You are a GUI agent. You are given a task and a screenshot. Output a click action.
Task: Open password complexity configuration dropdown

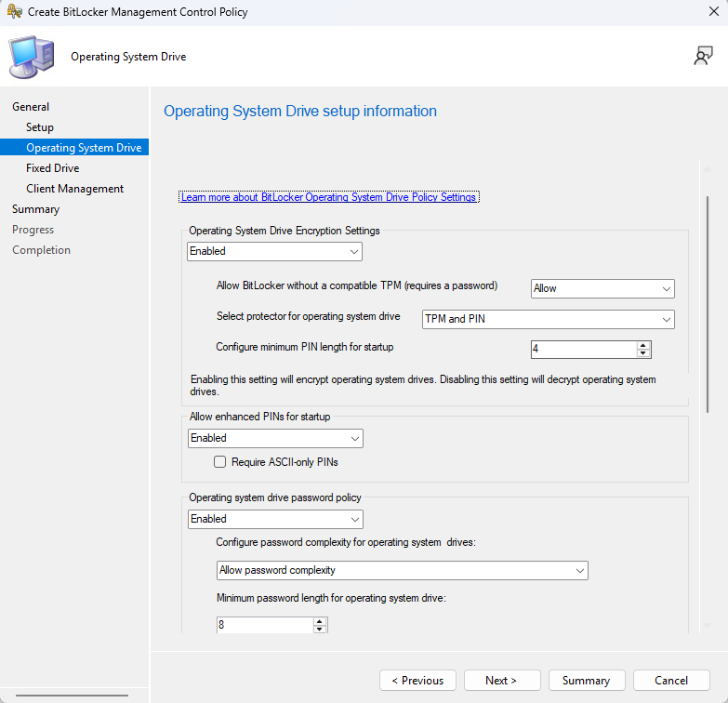pos(402,570)
